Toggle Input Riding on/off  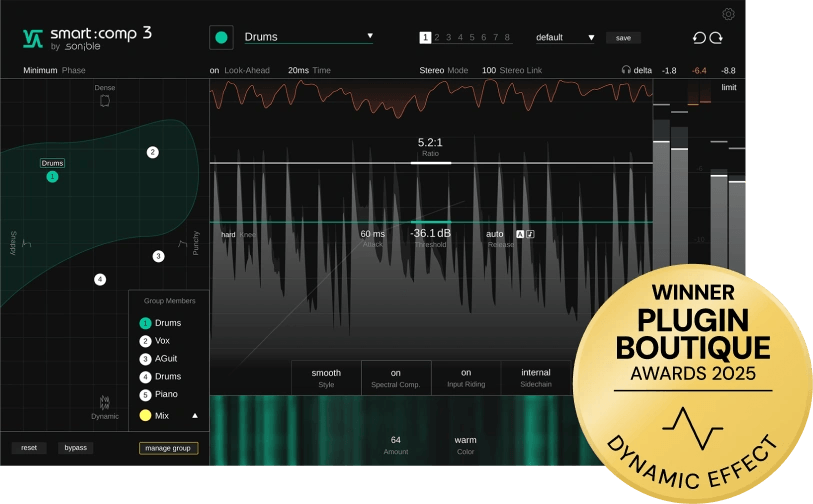[x=466, y=378]
